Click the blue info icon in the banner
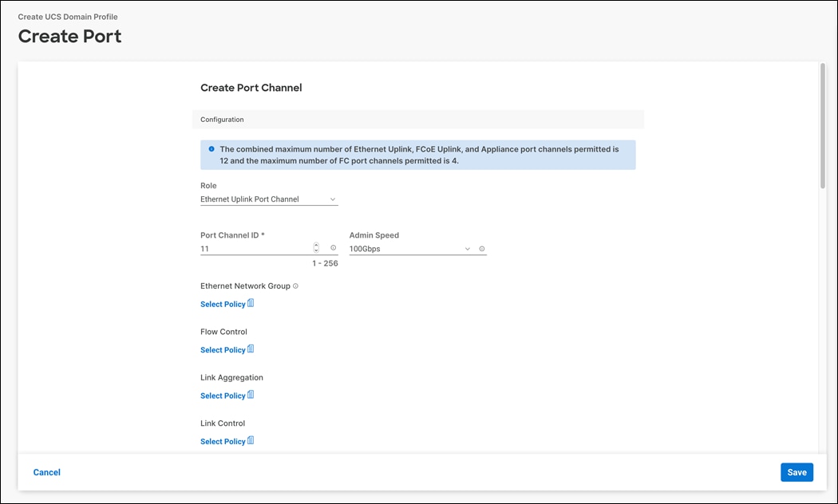This screenshot has height=504, width=838. (x=211, y=149)
